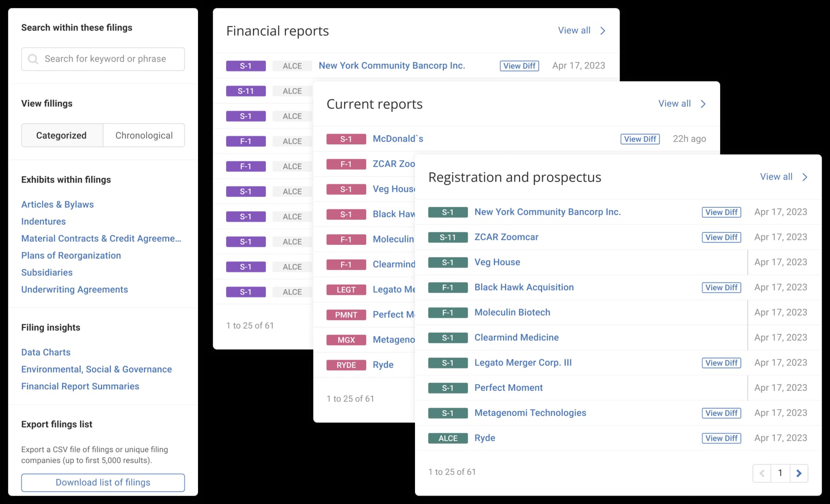The image size is (830, 504).
Task: Click the first purple S-1 tag in Financial reports
Action: pyautogui.click(x=246, y=66)
